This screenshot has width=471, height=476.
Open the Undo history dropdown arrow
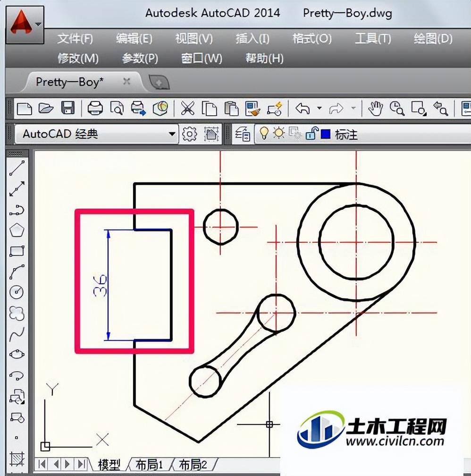pyautogui.click(x=320, y=109)
